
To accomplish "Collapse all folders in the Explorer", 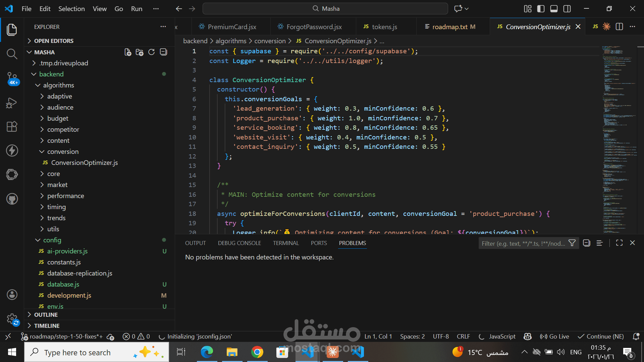I will tap(163, 52).
